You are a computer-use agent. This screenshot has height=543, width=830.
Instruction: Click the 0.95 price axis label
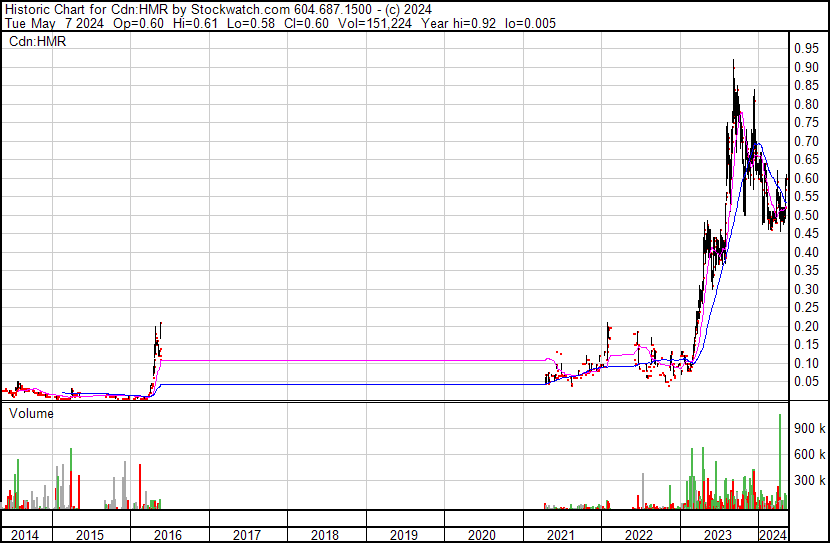(x=805, y=48)
